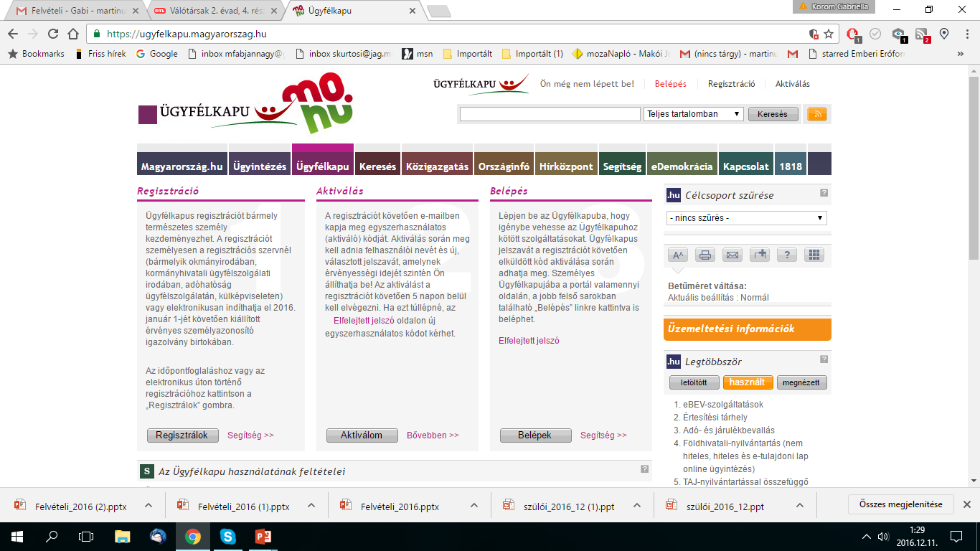
Task: Click the Belépek button
Action: click(535, 435)
